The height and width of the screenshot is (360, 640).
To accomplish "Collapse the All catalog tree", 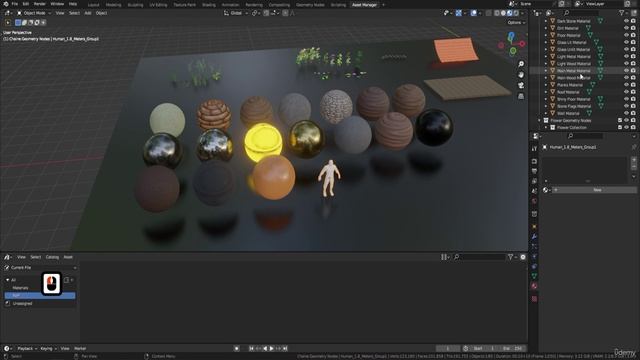I will [7, 280].
